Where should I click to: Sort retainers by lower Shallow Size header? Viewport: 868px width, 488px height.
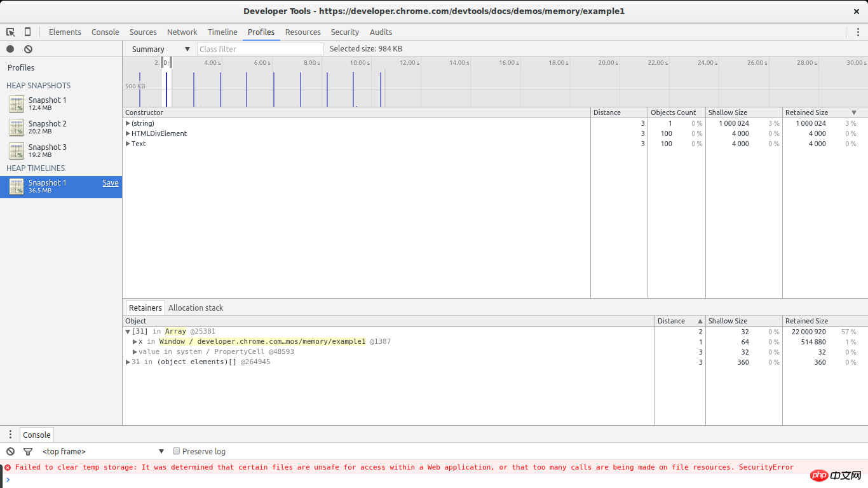(x=744, y=321)
